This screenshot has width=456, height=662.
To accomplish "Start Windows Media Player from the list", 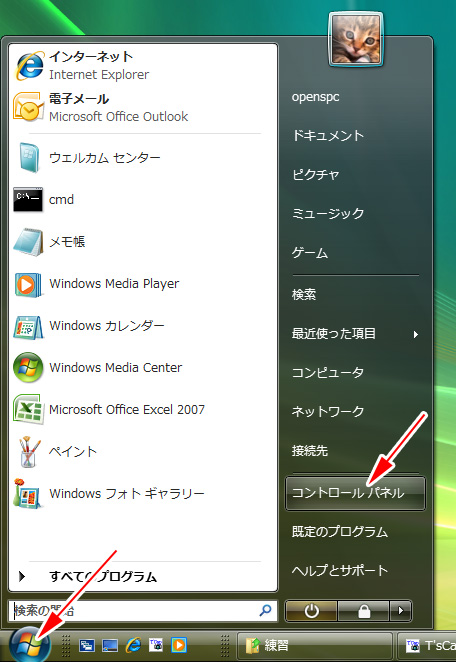I will pos(143,284).
